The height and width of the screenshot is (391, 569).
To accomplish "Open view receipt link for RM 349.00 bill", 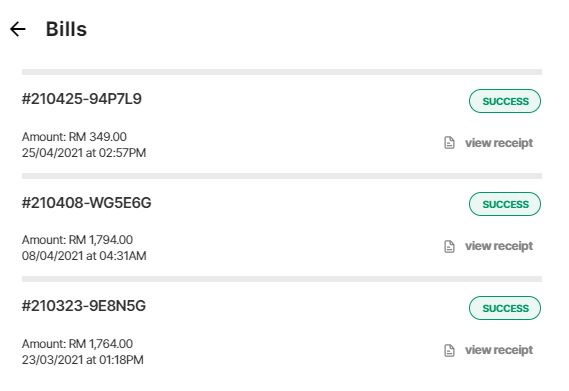I will click(499, 143).
